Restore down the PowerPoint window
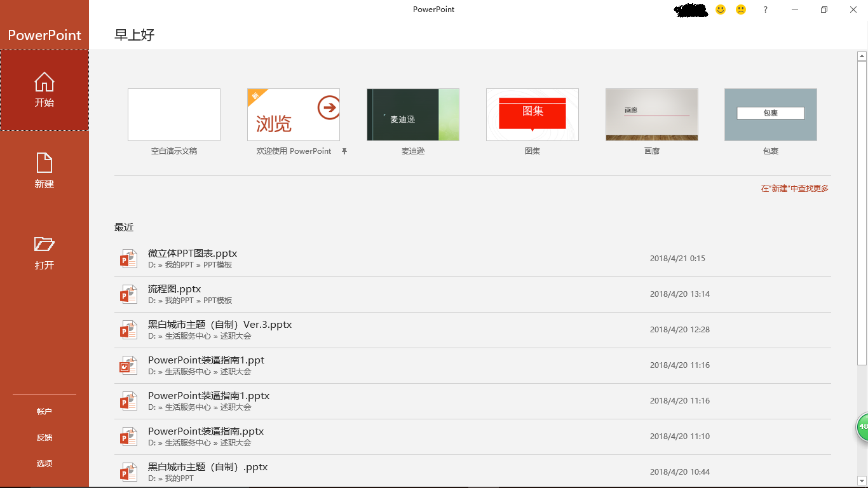The image size is (868, 488). (x=824, y=10)
